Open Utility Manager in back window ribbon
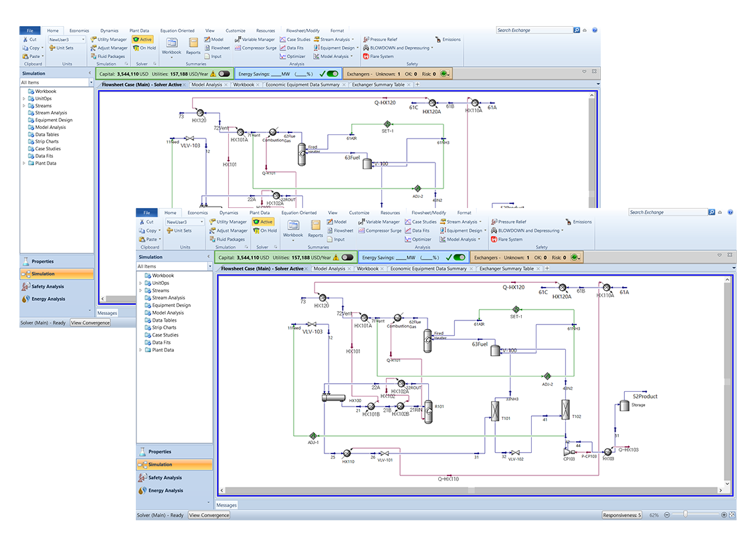 tap(108, 39)
